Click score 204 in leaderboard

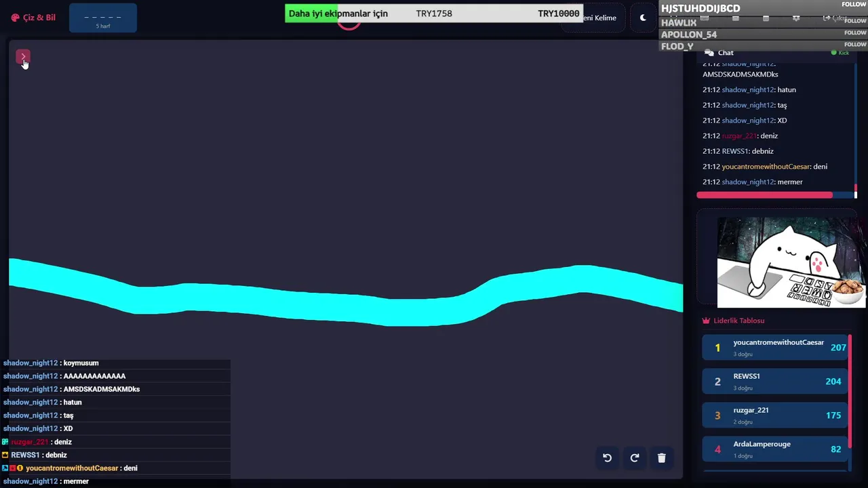click(x=833, y=381)
